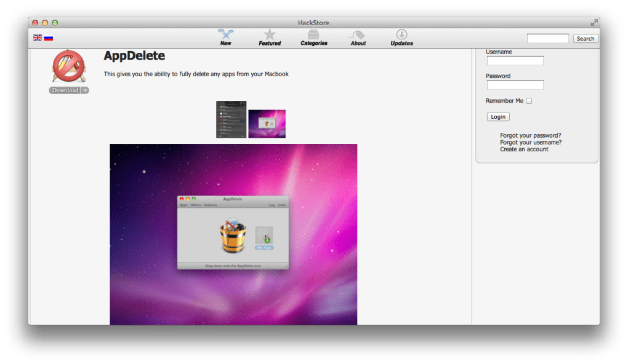
Task: Click the AppDelete app icon
Action: pos(69,66)
